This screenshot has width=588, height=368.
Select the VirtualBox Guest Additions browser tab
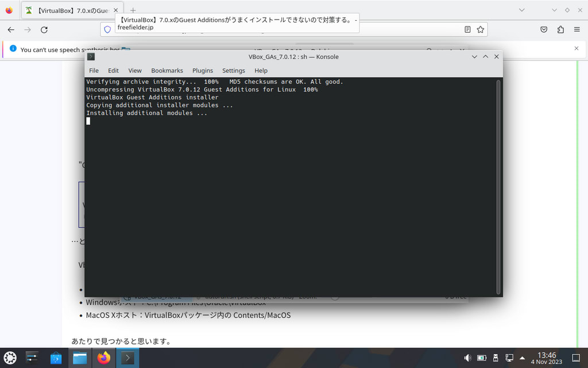(x=72, y=10)
